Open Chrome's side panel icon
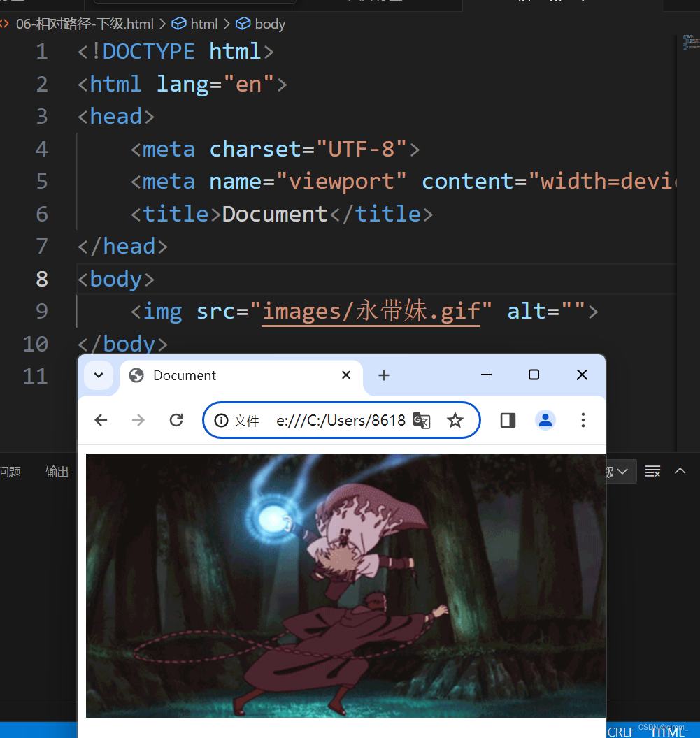This screenshot has width=700, height=738. pyautogui.click(x=507, y=420)
